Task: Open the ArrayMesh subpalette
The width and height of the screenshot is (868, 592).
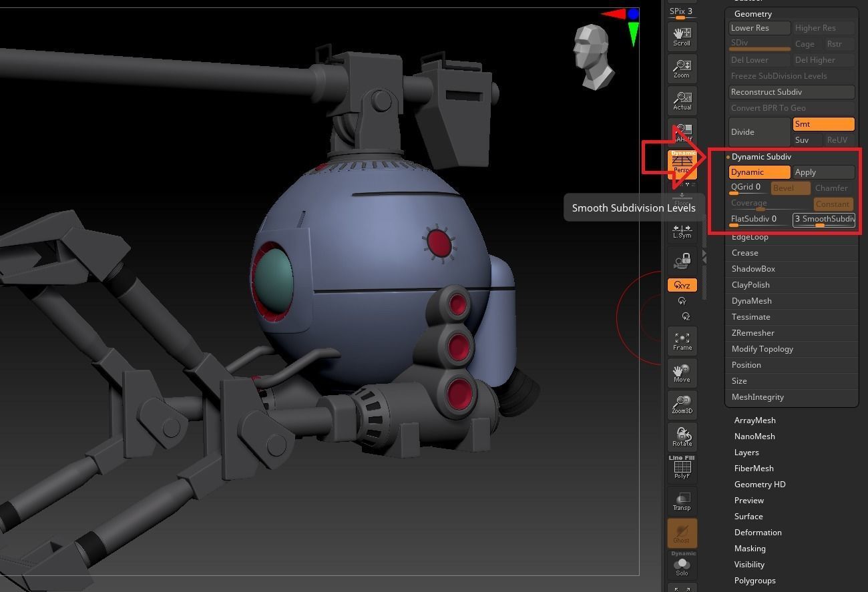Action: 754,420
